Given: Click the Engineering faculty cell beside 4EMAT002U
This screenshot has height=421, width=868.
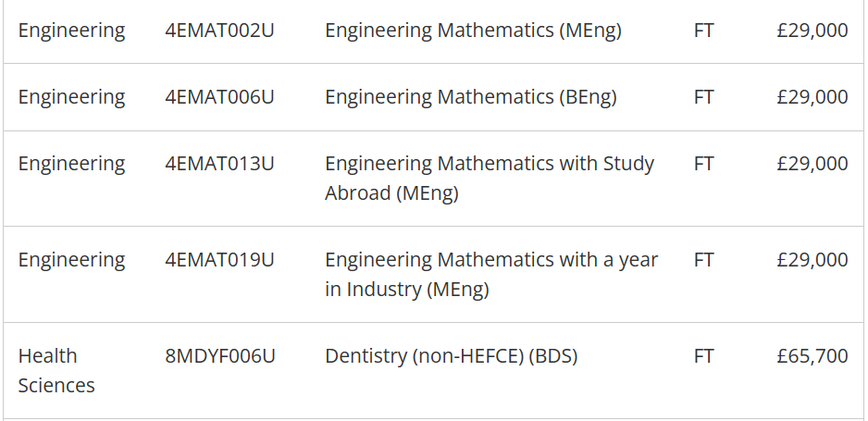Looking at the screenshot, I should [x=71, y=31].
